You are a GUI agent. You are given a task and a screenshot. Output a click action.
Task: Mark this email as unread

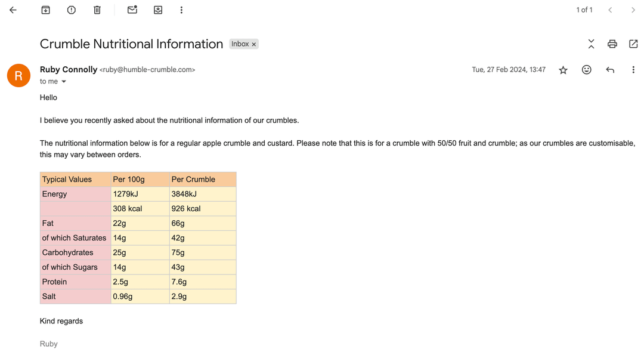(132, 10)
